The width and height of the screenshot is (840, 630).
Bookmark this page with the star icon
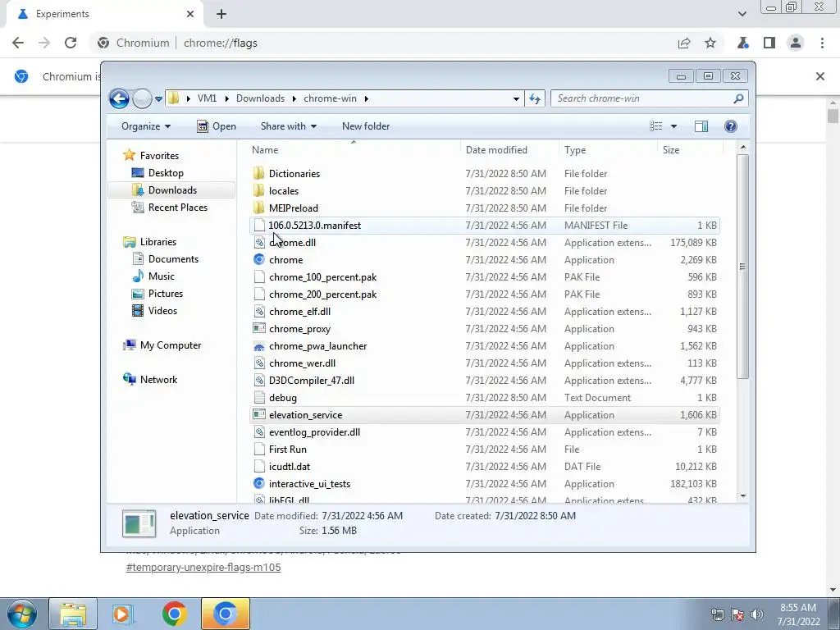(710, 43)
